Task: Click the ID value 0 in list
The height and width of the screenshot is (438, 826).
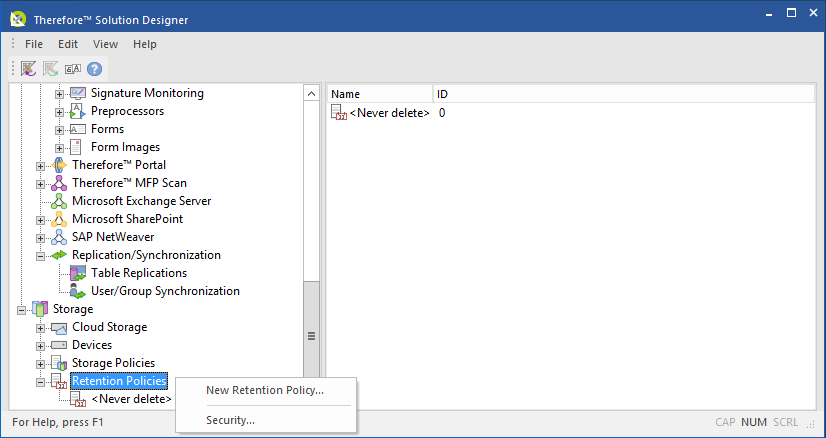Action: coord(442,113)
